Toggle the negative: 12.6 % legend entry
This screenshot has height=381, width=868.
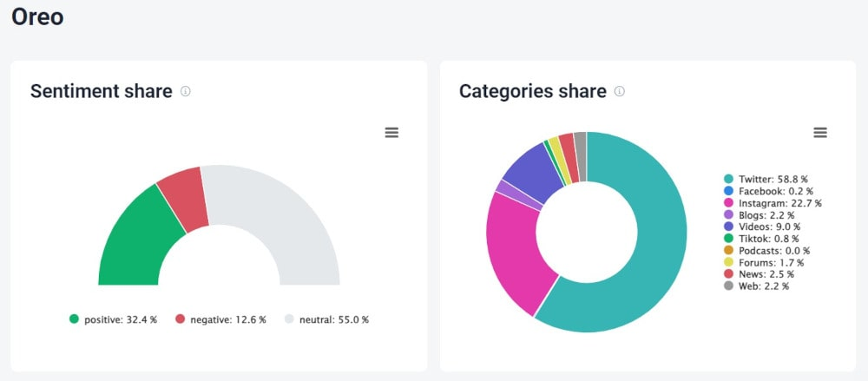pyautogui.click(x=220, y=319)
